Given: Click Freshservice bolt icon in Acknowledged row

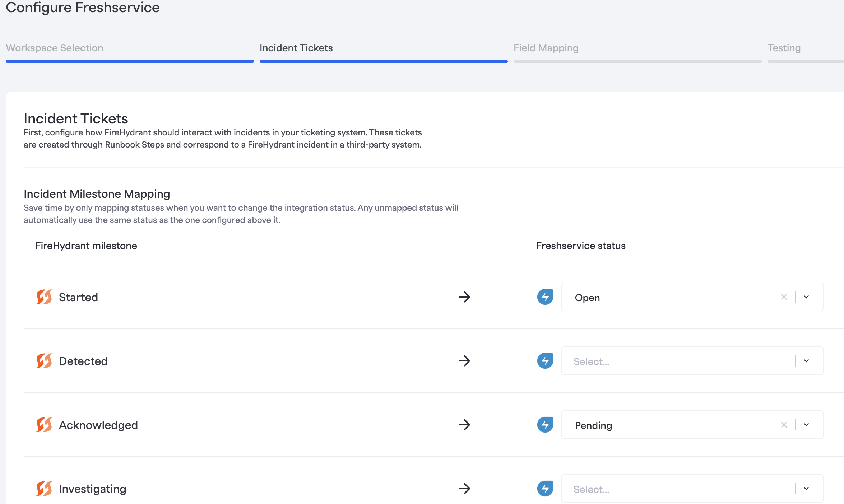Looking at the screenshot, I should tap(545, 425).
